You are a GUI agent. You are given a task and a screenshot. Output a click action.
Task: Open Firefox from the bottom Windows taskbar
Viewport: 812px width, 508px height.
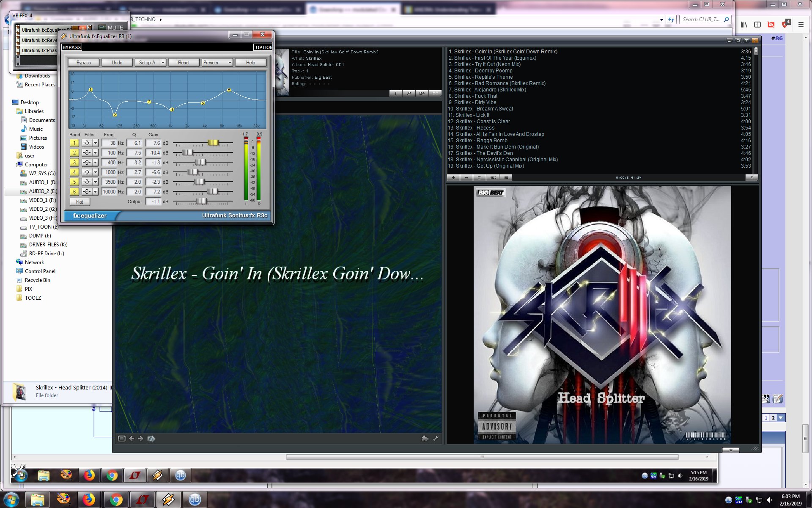click(x=89, y=500)
